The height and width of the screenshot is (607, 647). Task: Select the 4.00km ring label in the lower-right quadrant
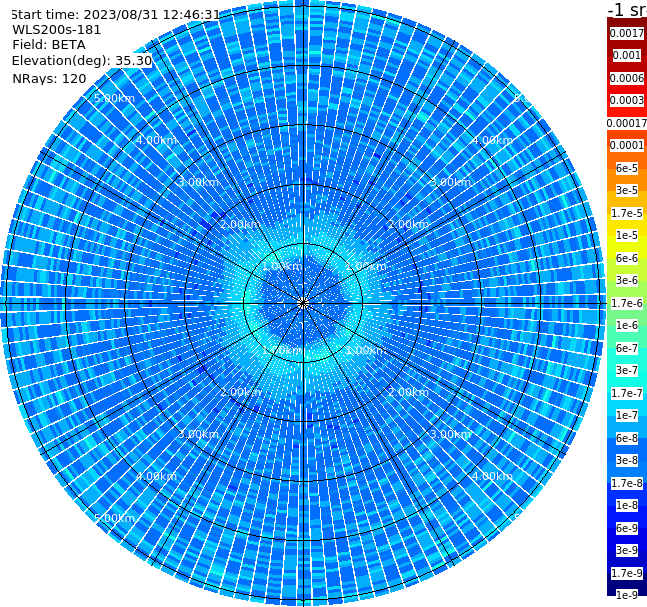[492, 476]
